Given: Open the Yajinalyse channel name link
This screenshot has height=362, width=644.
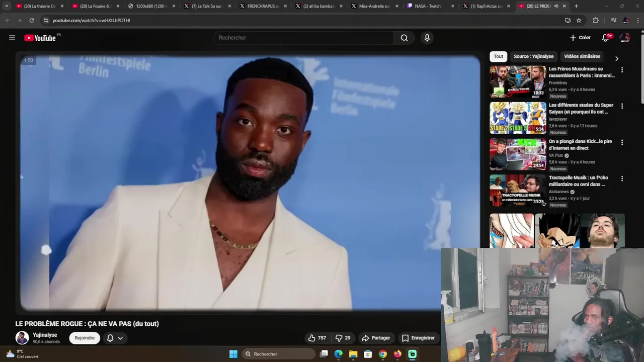Looking at the screenshot, I should tap(45, 335).
